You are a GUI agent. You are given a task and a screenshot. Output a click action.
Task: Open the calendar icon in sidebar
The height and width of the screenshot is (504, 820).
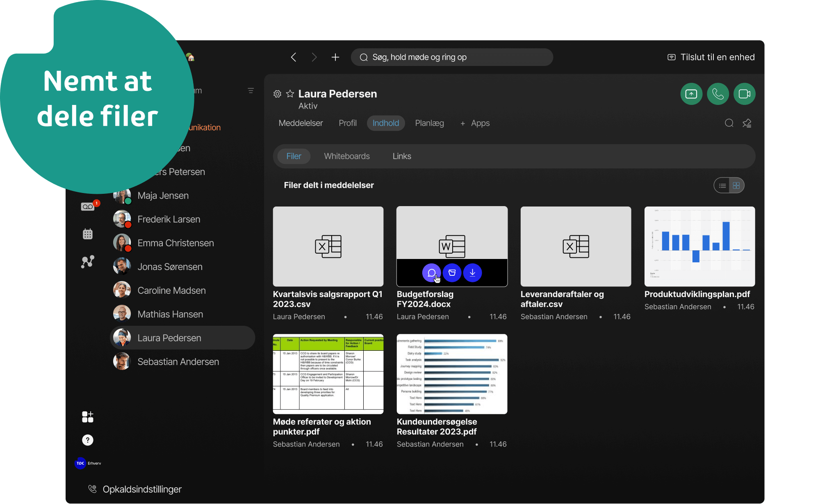[x=88, y=234]
